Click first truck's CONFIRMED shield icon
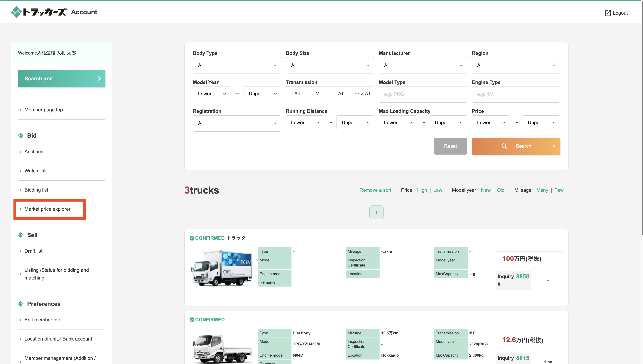The height and width of the screenshot is (364, 643). point(192,238)
